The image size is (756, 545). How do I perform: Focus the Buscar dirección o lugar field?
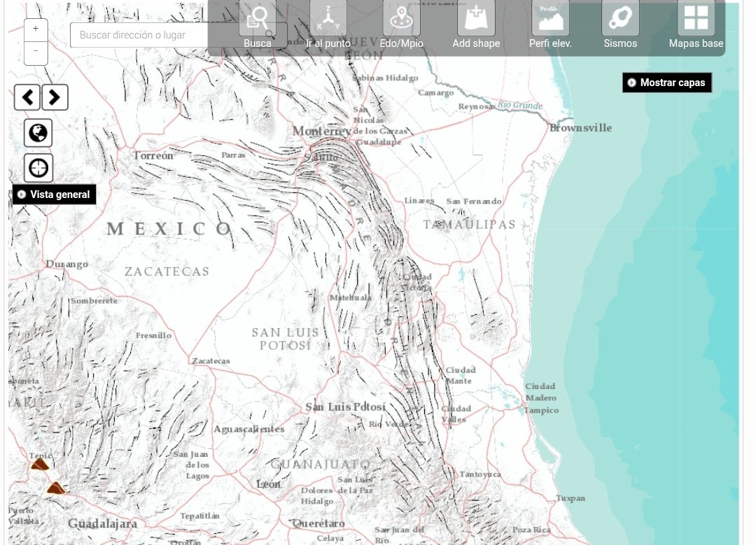click(x=178, y=35)
